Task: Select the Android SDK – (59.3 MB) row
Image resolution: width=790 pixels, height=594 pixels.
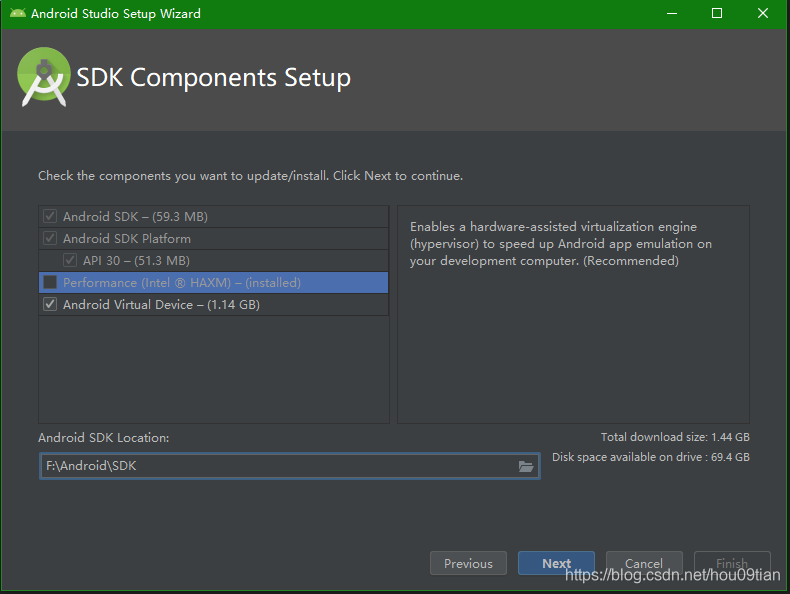Action: click(214, 217)
